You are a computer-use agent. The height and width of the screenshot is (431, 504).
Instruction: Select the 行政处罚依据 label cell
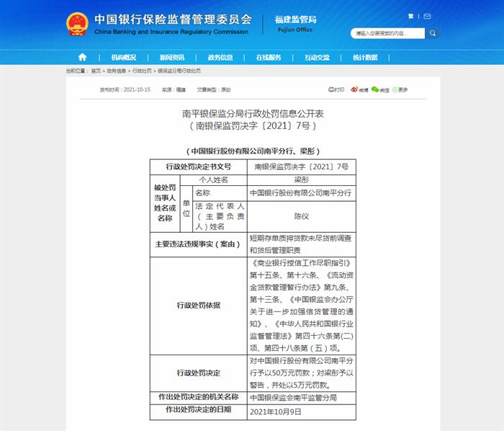[x=198, y=306]
